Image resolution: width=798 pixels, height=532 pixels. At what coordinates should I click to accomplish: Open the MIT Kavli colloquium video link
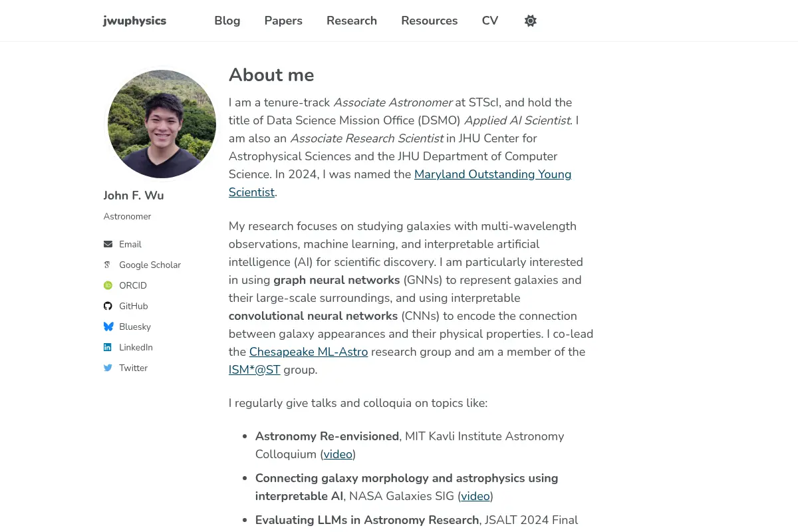[338, 454]
